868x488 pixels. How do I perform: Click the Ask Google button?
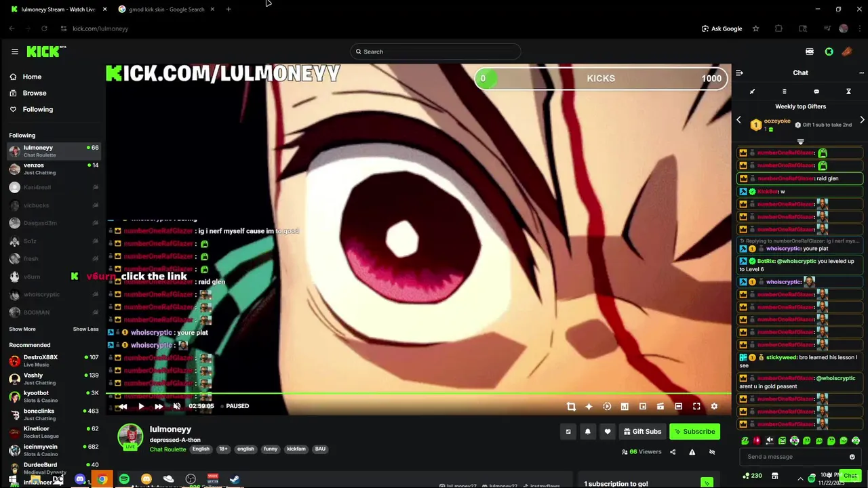point(722,28)
